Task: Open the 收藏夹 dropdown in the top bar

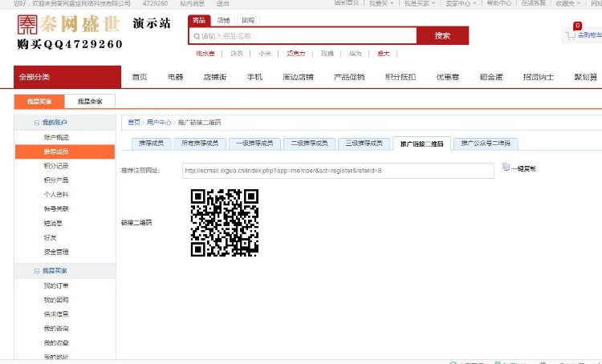Action: [567, 3]
